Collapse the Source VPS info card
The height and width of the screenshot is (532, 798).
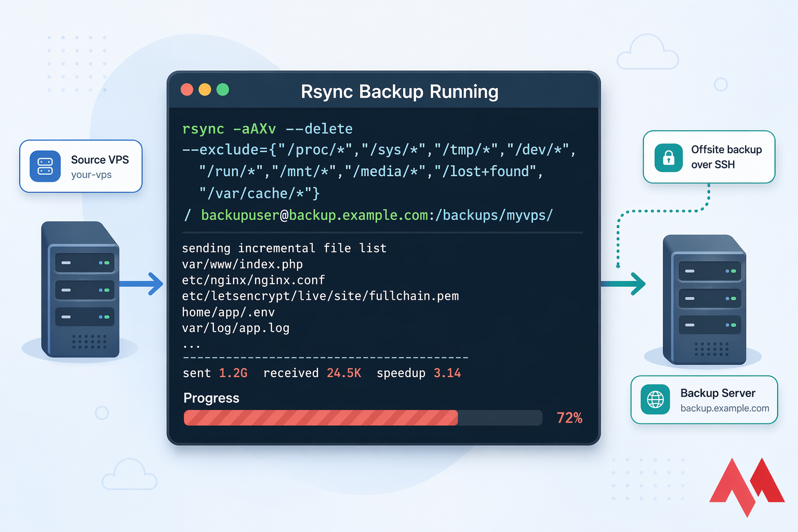[x=81, y=166]
